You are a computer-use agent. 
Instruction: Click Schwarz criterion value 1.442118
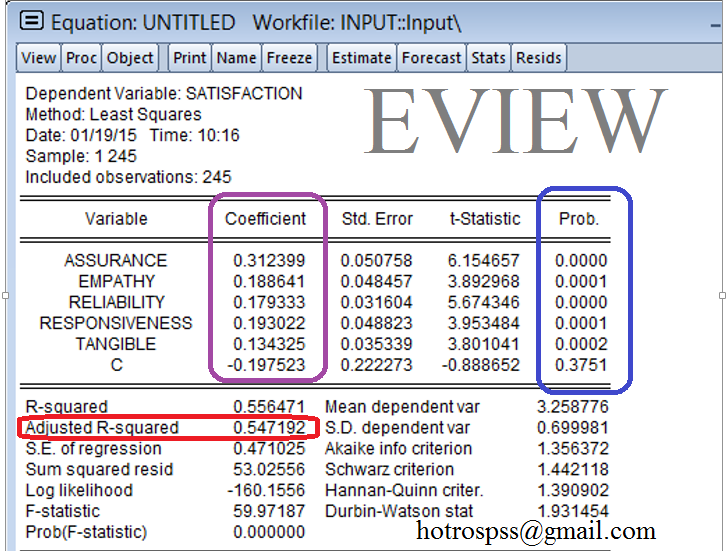pyautogui.click(x=573, y=469)
